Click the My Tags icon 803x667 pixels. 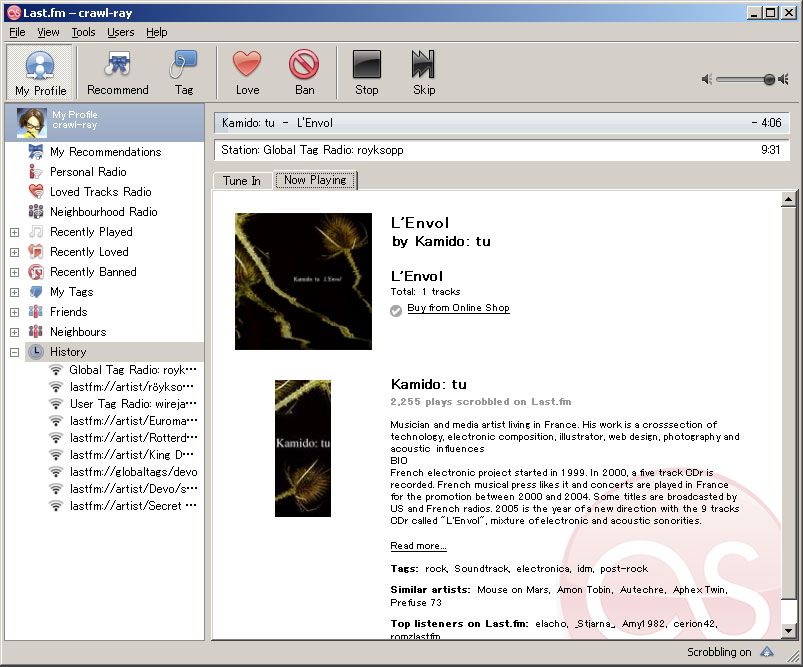(x=35, y=291)
